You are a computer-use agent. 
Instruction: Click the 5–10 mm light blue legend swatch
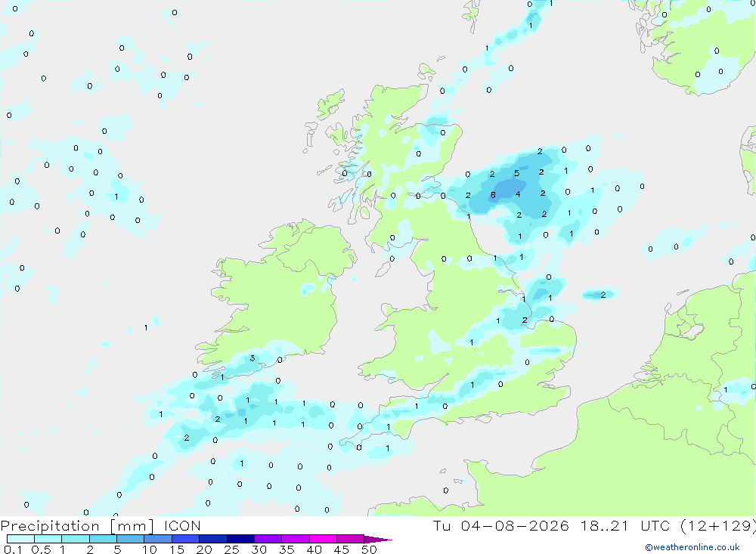(x=130, y=539)
